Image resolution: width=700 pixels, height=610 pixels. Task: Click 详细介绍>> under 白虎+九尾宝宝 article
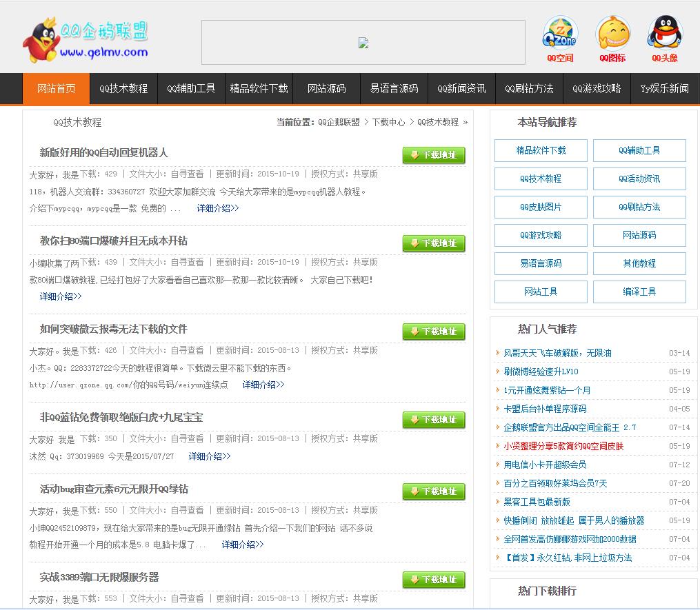click(x=210, y=456)
